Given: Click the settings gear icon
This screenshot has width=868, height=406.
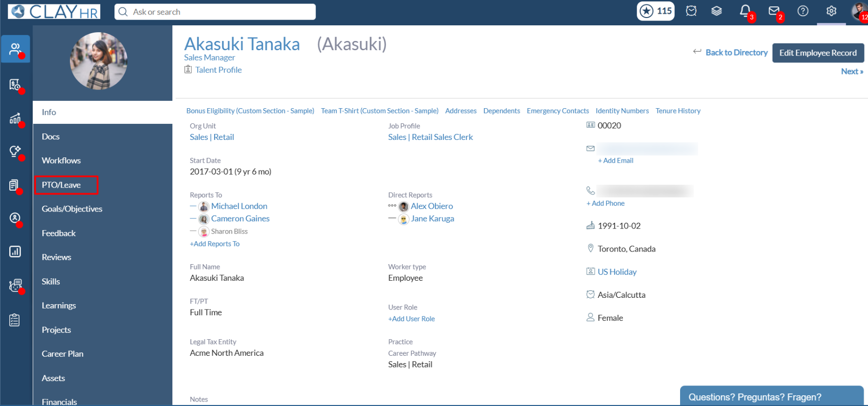Looking at the screenshot, I should [x=831, y=11].
